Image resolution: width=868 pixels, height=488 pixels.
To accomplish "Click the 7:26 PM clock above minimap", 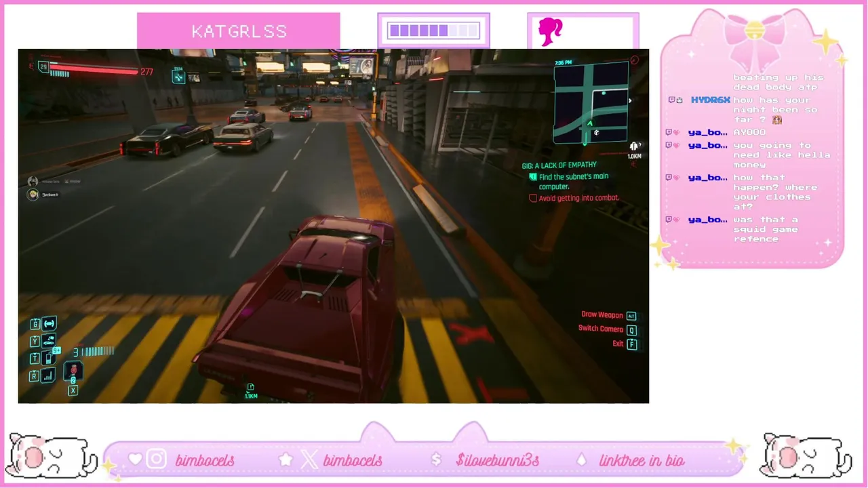I will coord(563,63).
